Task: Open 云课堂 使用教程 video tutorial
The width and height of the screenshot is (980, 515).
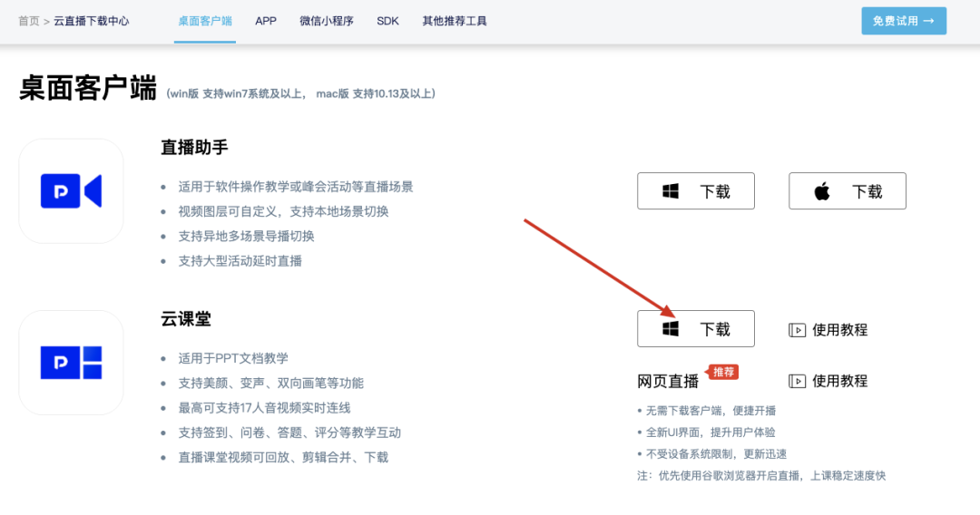Action: [x=828, y=330]
